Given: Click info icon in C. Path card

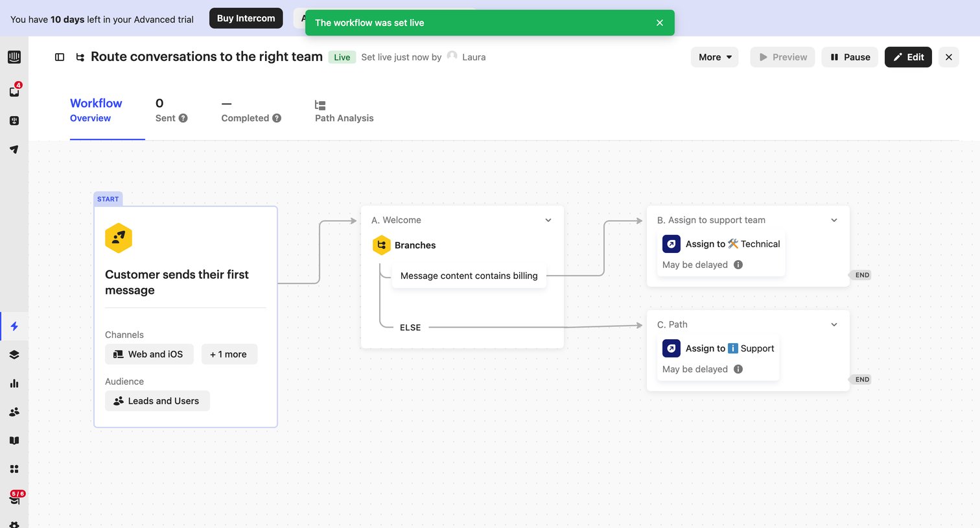Looking at the screenshot, I should pyautogui.click(x=738, y=369).
